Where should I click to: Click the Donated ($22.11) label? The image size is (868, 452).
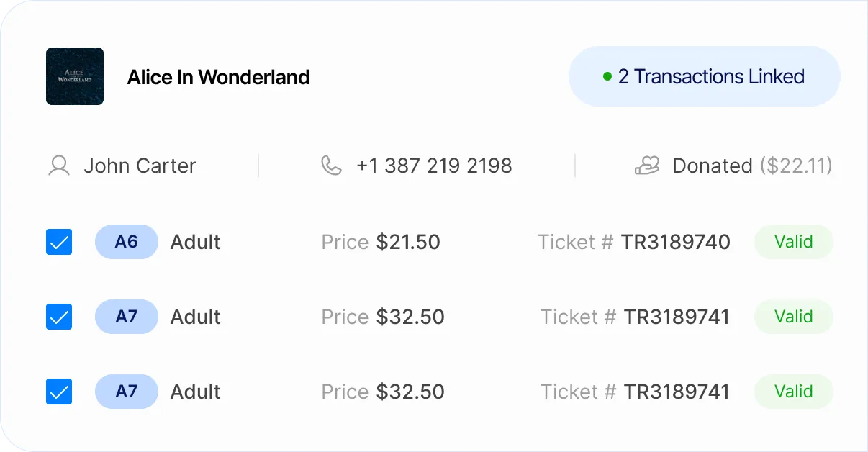tap(752, 166)
